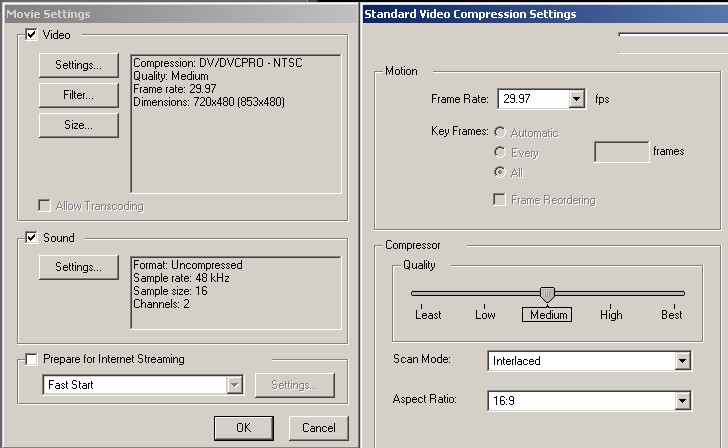
Task: Uncheck the Video checkbox
Action: click(31, 34)
